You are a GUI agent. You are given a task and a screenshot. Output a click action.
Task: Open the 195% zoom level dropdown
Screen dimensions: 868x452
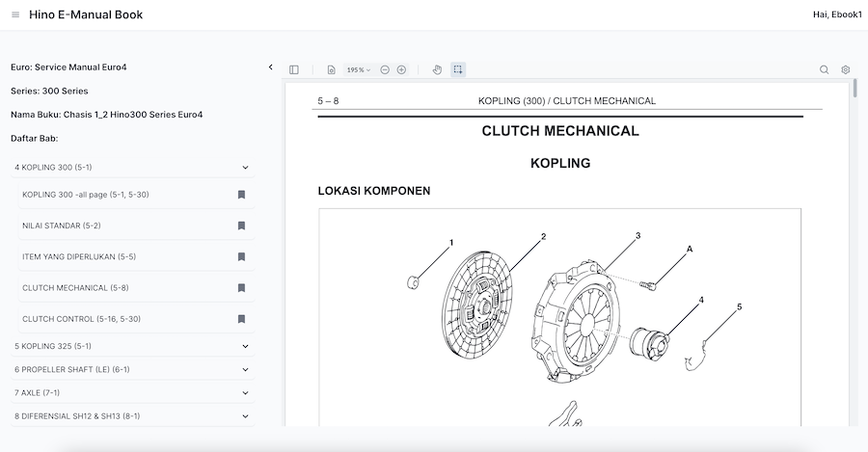click(x=358, y=69)
